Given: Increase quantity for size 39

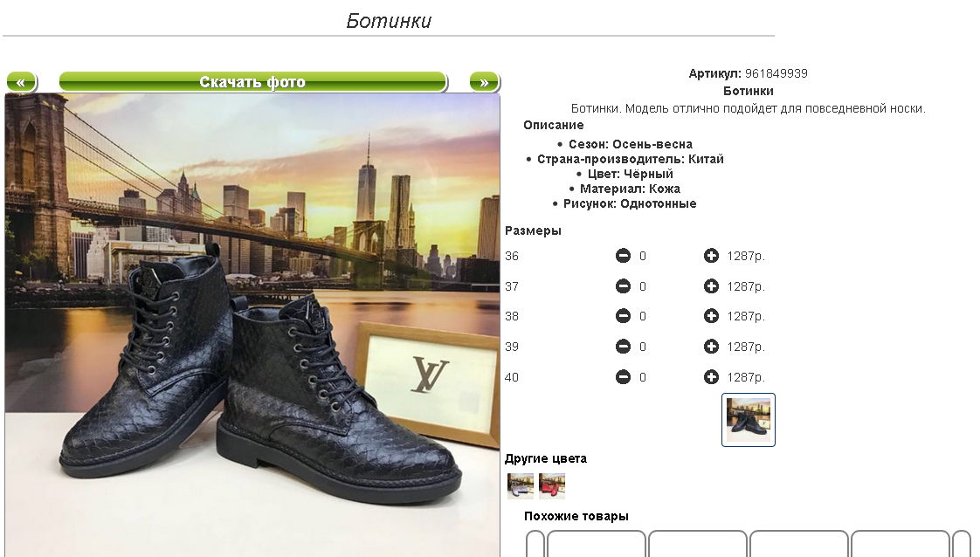Looking at the screenshot, I should click(x=711, y=346).
